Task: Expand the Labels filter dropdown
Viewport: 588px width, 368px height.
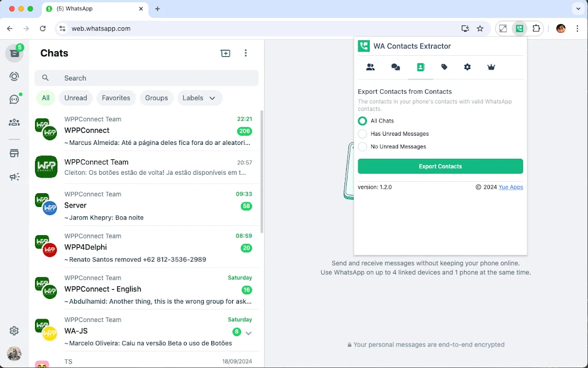Action: (x=199, y=98)
